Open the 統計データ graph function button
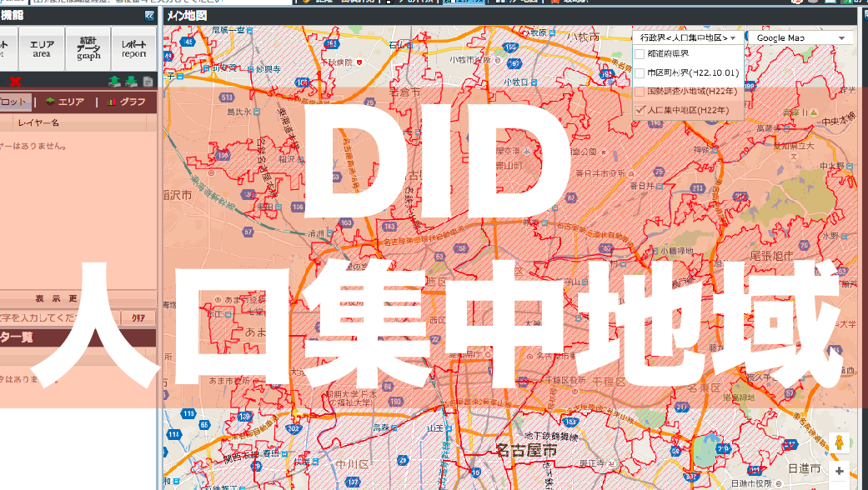 (88, 48)
